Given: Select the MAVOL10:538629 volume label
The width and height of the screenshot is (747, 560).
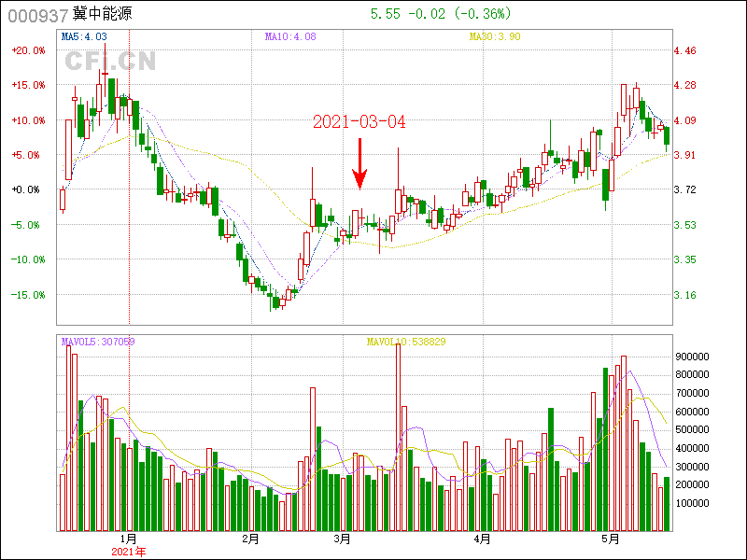Looking at the screenshot, I should click(x=405, y=342).
